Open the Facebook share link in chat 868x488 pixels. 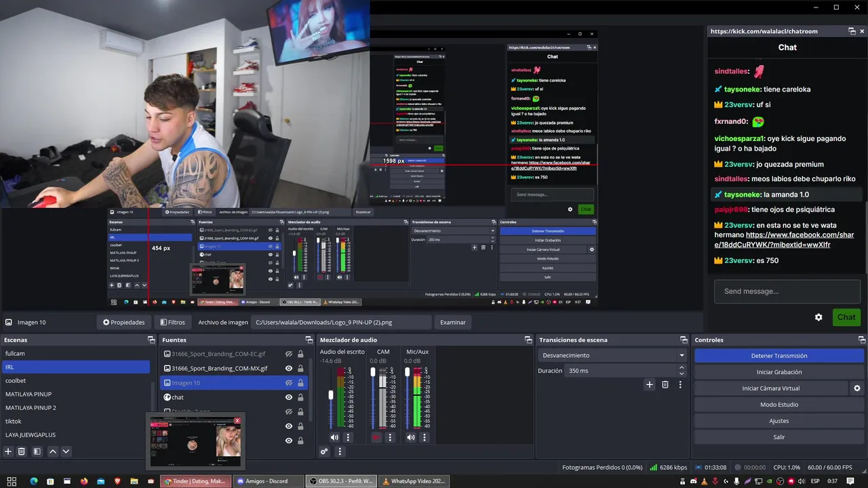[x=785, y=239]
